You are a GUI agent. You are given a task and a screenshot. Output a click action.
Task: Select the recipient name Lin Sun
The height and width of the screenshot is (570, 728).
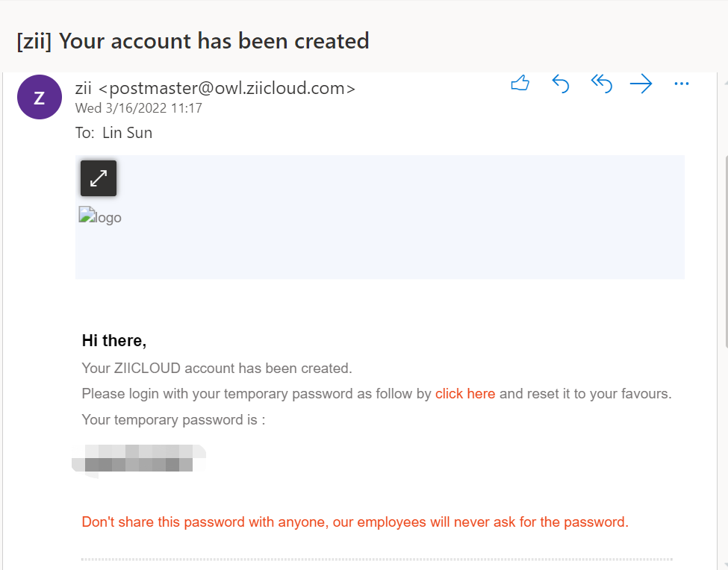pyautogui.click(x=127, y=133)
